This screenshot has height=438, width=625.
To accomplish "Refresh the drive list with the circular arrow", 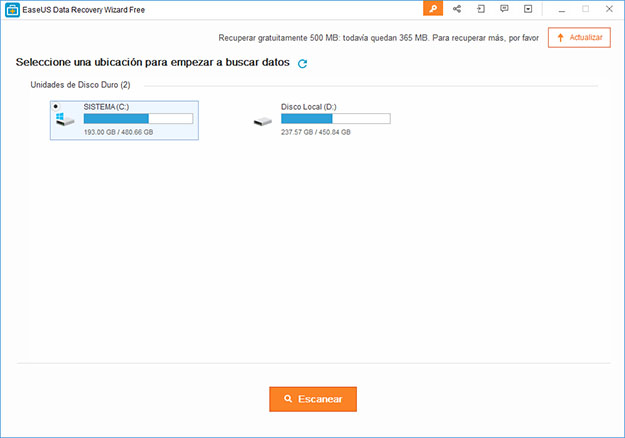I will [x=303, y=63].
